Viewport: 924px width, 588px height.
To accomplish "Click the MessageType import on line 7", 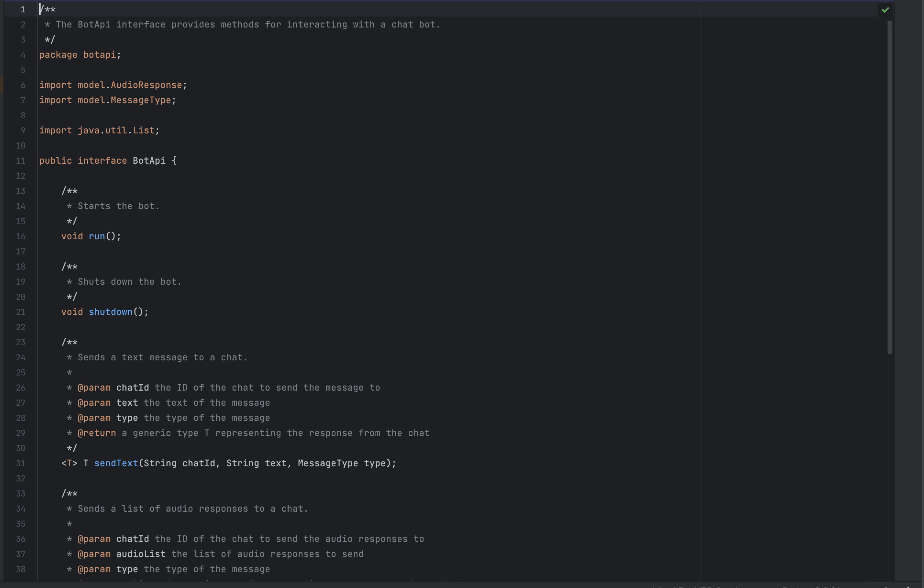I will click(x=140, y=100).
